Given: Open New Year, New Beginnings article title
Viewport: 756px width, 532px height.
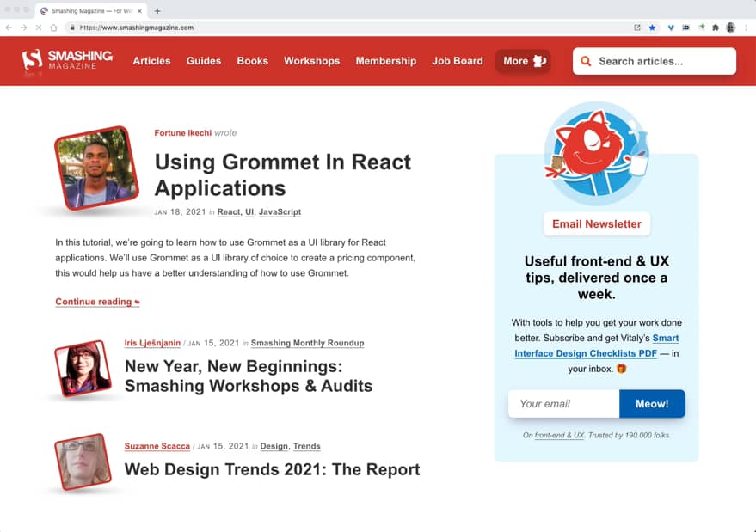Looking at the screenshot, I should pos(249,376).
